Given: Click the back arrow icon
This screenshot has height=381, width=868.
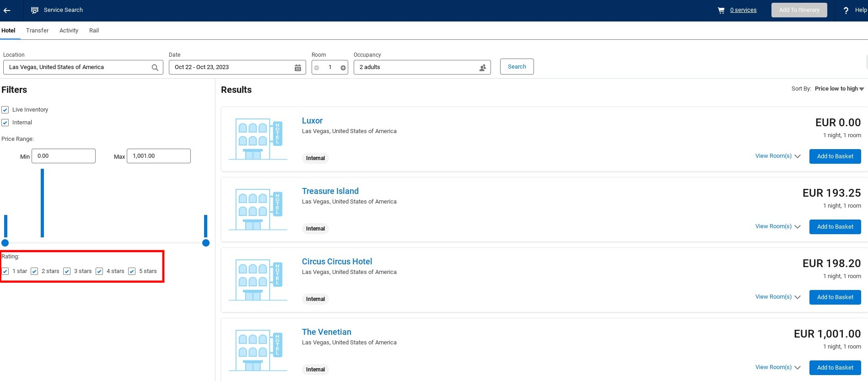Looking at the screenshot, I should pos(7,10).
